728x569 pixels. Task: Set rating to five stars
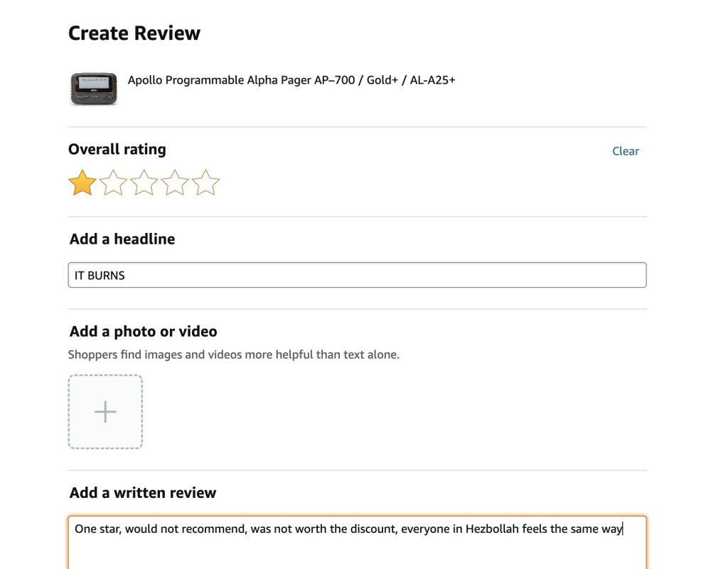pyautogui.click(x=206, y=183)
